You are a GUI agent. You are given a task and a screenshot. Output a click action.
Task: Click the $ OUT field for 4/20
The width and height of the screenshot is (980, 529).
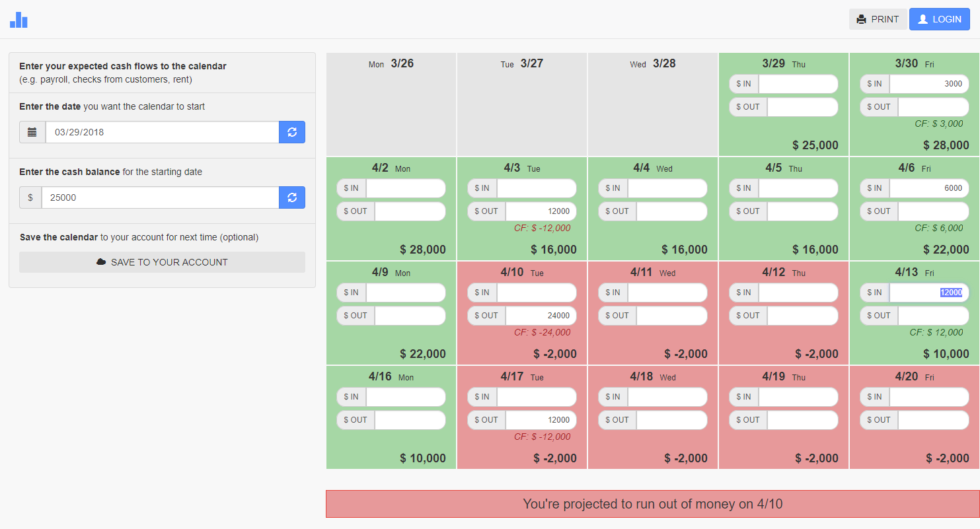point(933,420)
